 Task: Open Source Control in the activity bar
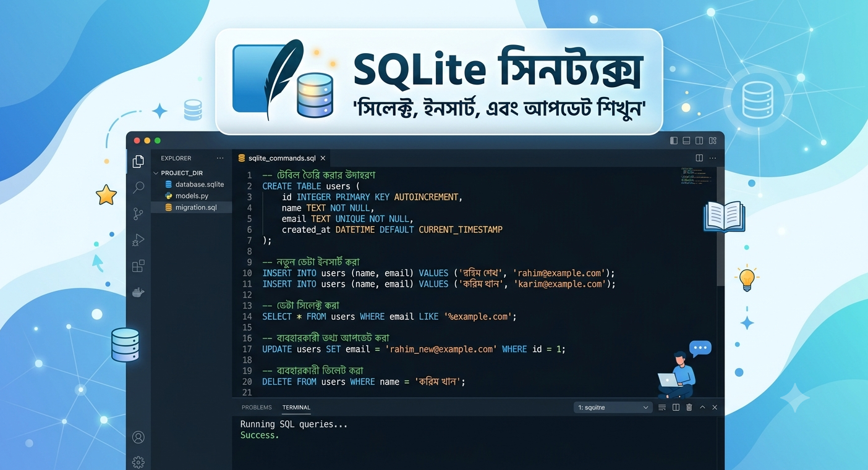[x=138, y=214]
